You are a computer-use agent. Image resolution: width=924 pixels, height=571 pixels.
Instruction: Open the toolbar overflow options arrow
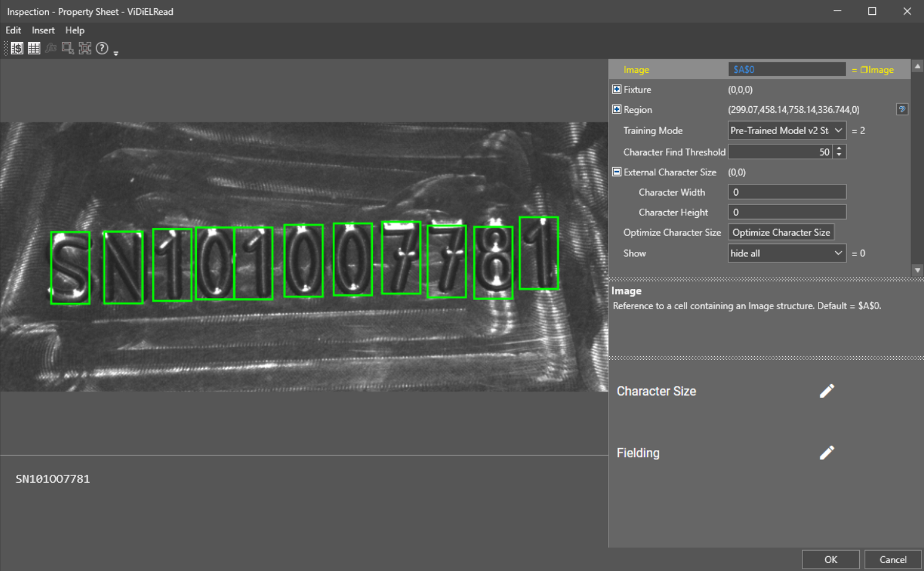[116, 53]
